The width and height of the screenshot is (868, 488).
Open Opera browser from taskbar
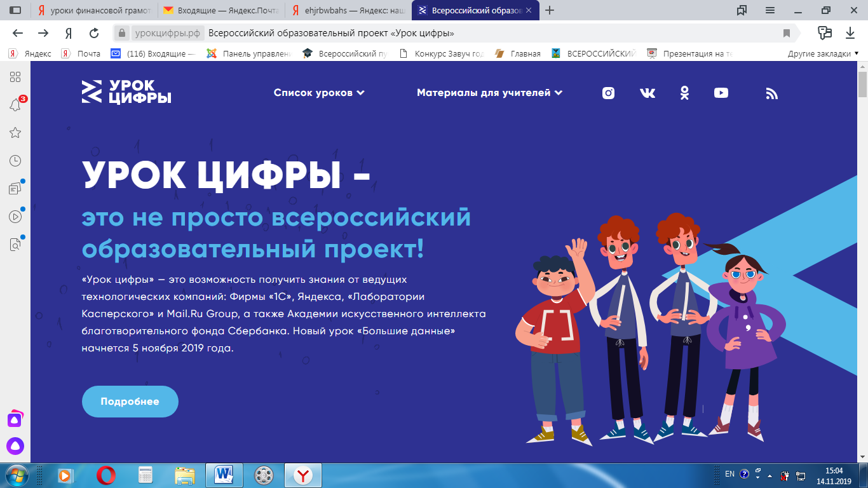click(105, 475)
